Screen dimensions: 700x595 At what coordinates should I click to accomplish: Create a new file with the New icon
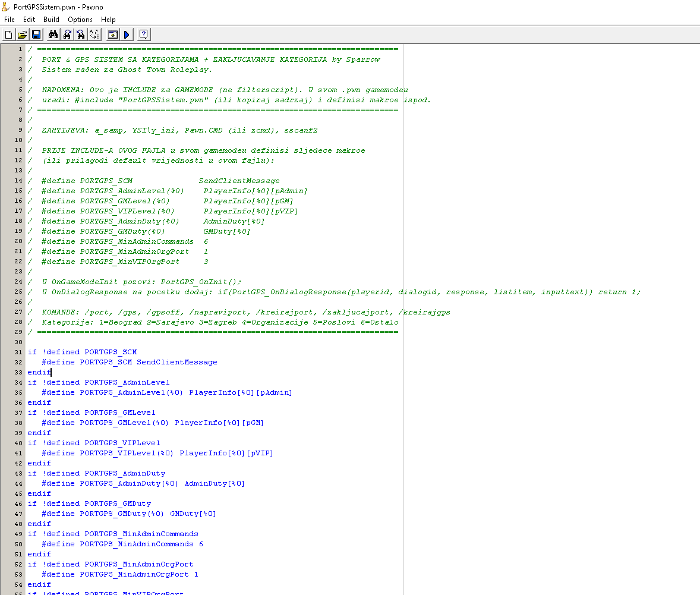8,34
